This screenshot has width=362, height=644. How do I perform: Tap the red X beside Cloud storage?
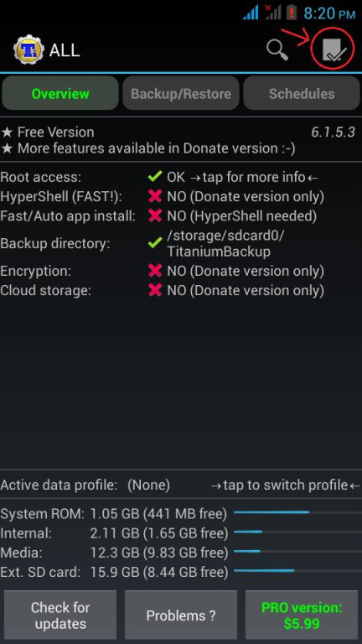pyautogui.click(x=155, y=290)
